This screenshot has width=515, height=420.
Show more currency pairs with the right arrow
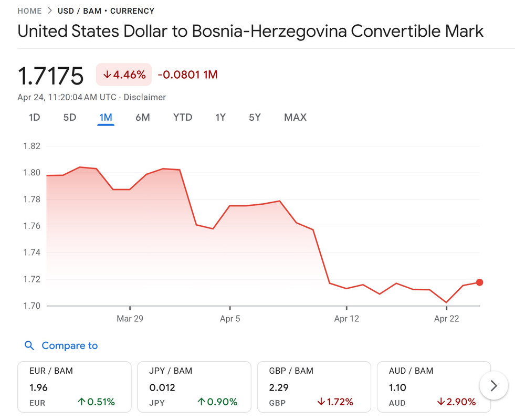point(493,386)
